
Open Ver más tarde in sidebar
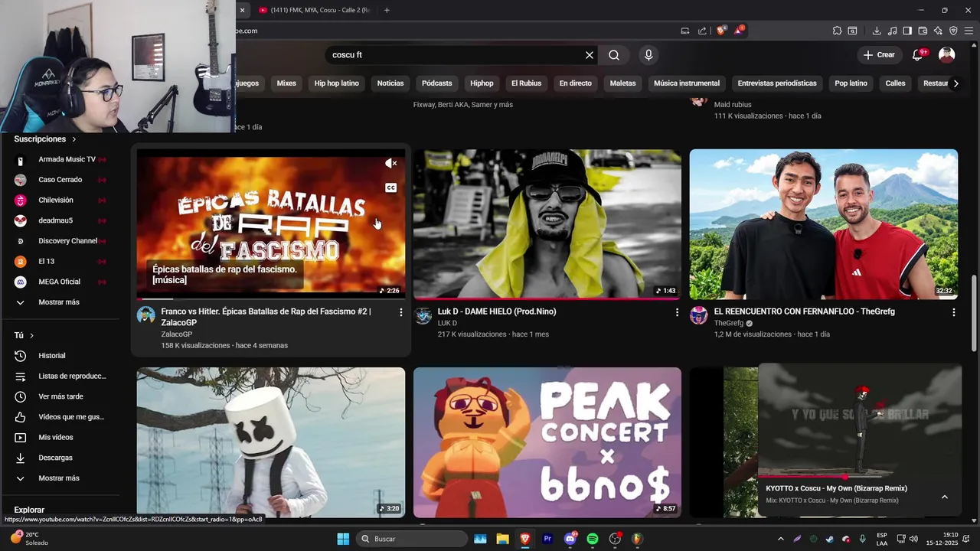[61, 396]
